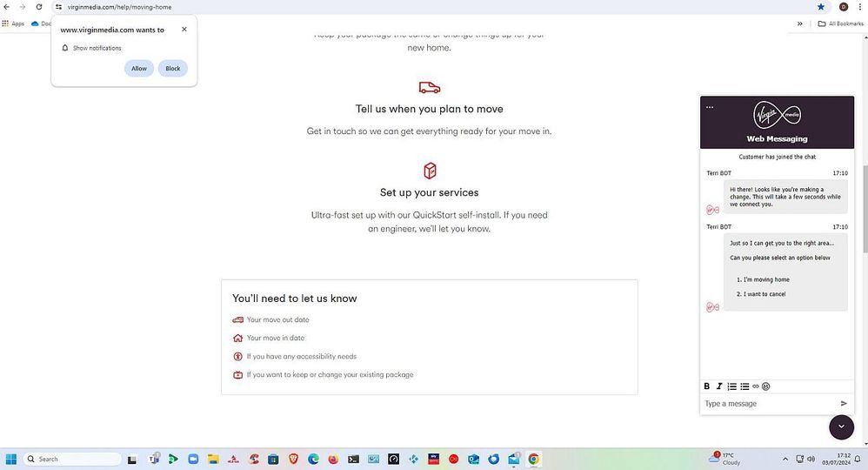Click the taskbar Search box
The image size is (868, 470).
click(72, 459)
